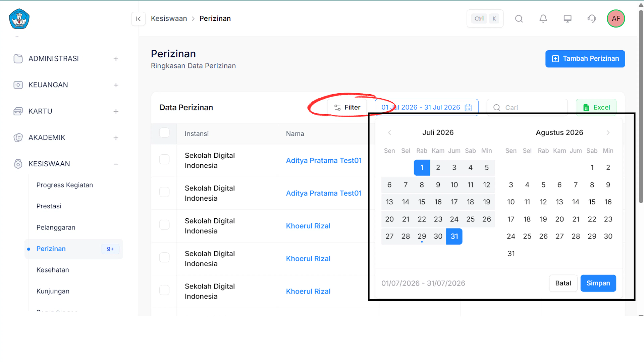Click the 9+ badge next to Perizinan
The width and height of the screenshot is (644, 362).
click(x=110, y=249)
